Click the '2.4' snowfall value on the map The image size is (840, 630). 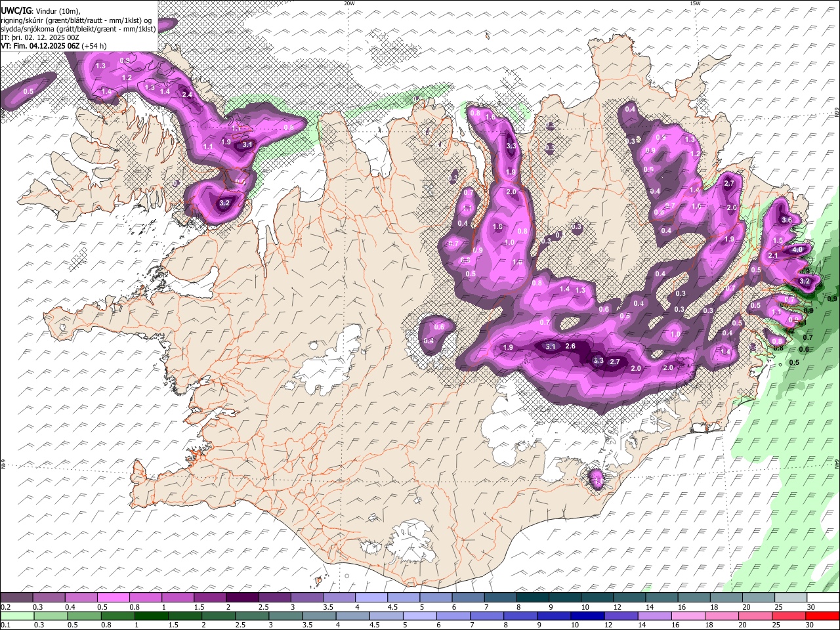pyautogui.click(x=187, y=95)
